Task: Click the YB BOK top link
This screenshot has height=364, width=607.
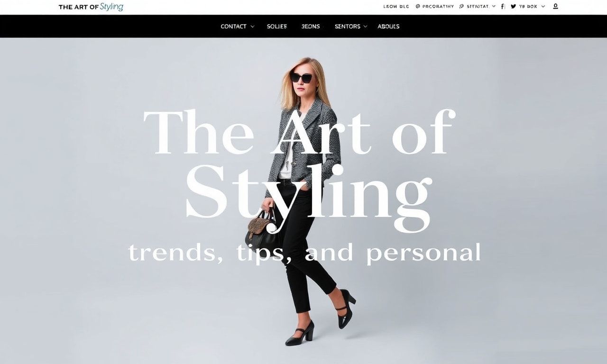Action: [x=528, y=7]
